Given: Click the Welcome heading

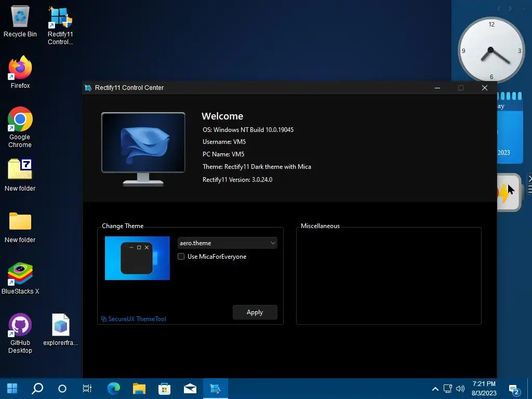Looking at the screenshot, I should pos(222,116).
